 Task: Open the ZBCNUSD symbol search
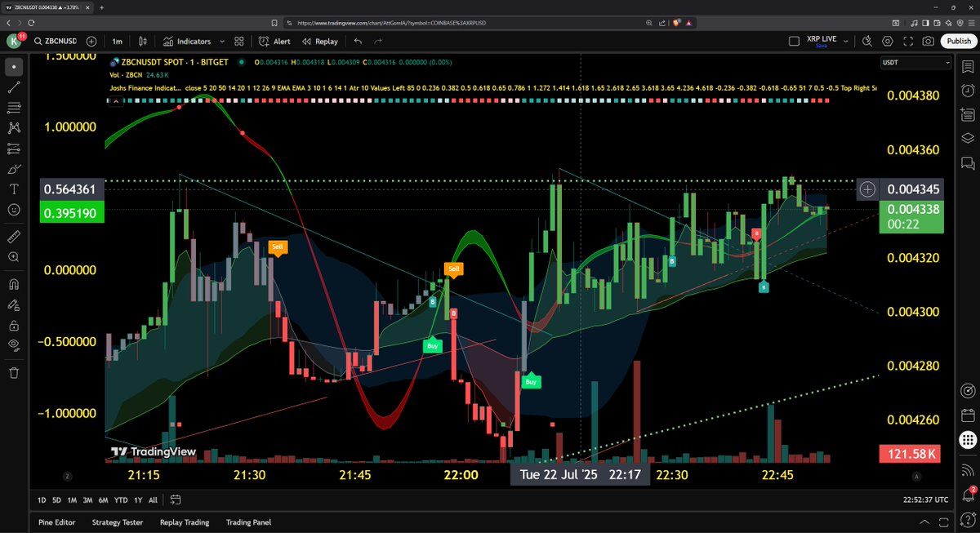tap(54, 41)
